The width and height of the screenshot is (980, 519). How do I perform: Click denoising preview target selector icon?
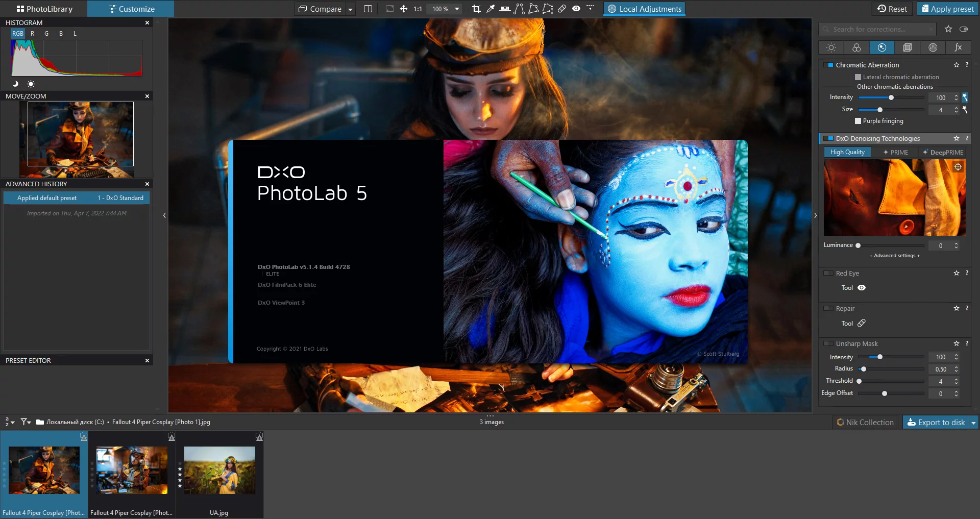(x=958, y=167)
